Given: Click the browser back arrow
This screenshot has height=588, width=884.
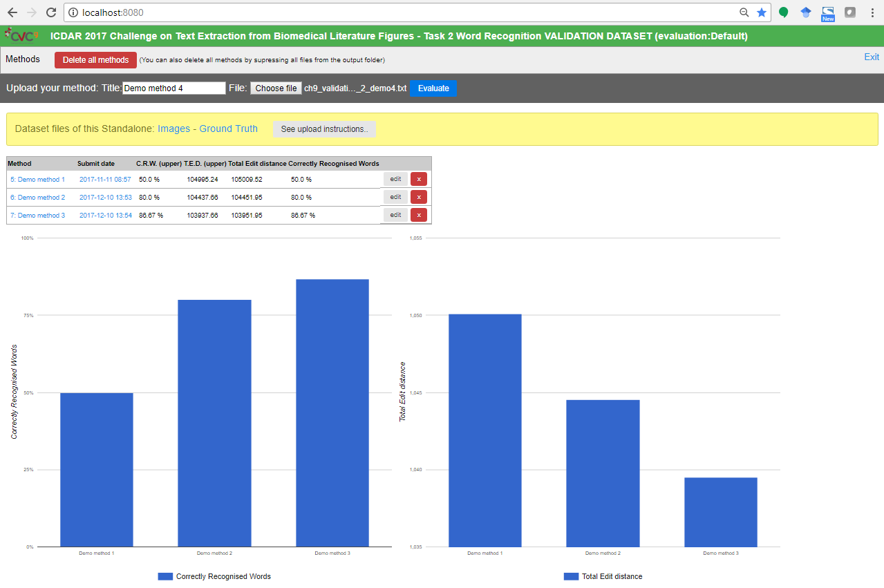Looking at the screenshot, I should click(12, 12).
